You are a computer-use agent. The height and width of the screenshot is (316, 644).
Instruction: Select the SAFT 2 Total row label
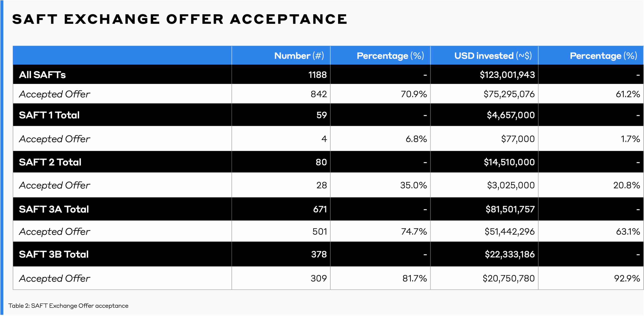(50, 162)
